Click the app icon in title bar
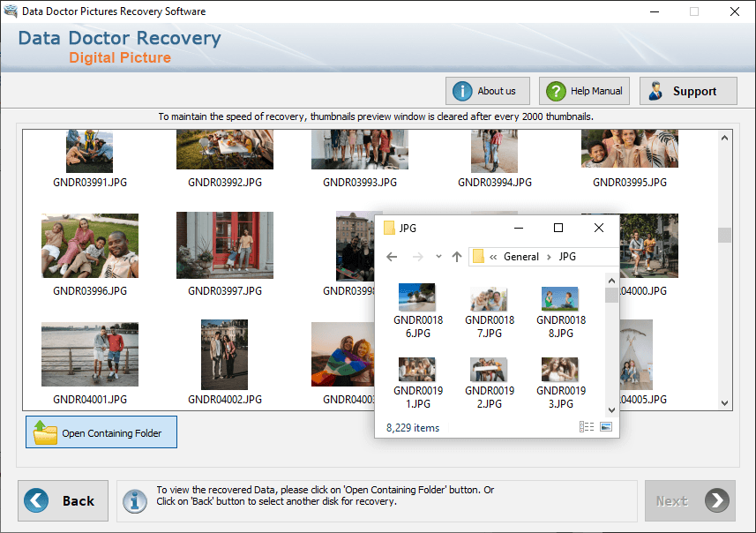Viewport: 756px width, 533px height. click(x=11, y=11)
